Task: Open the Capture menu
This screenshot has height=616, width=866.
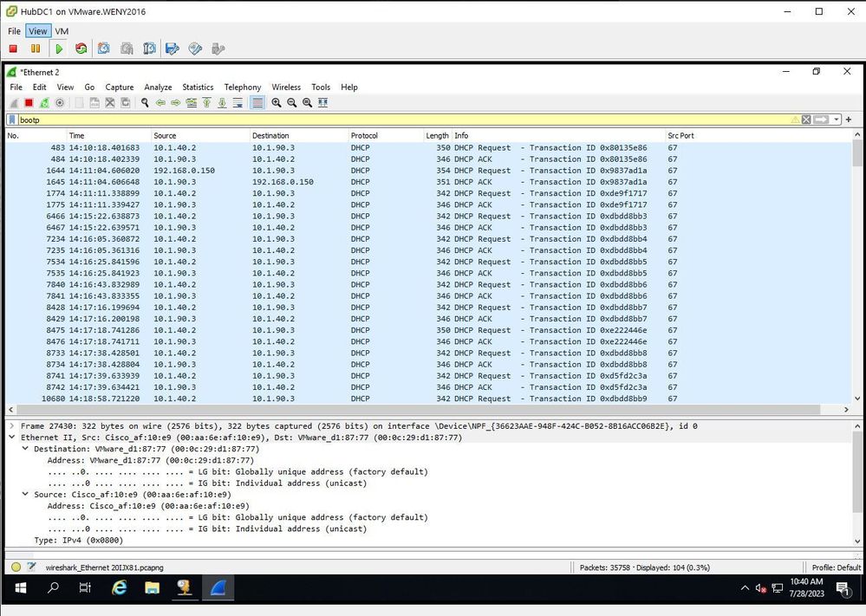Action: coord(120,88)
